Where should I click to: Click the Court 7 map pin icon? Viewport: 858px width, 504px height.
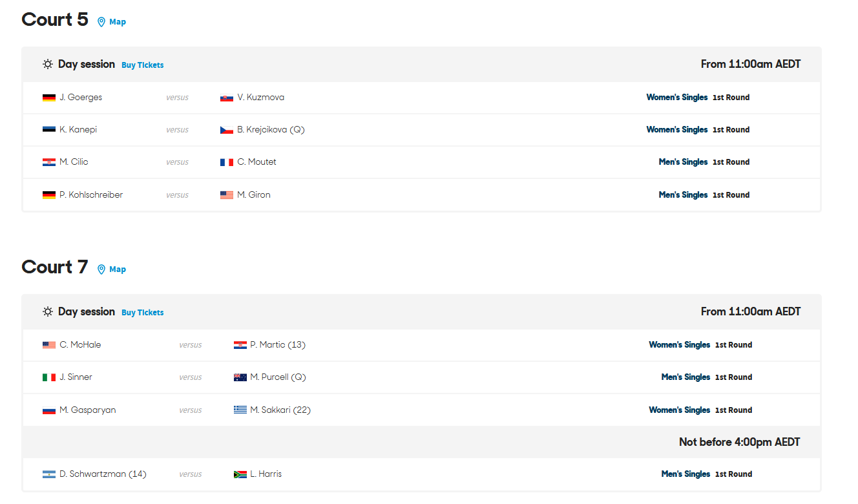point(101,269)
